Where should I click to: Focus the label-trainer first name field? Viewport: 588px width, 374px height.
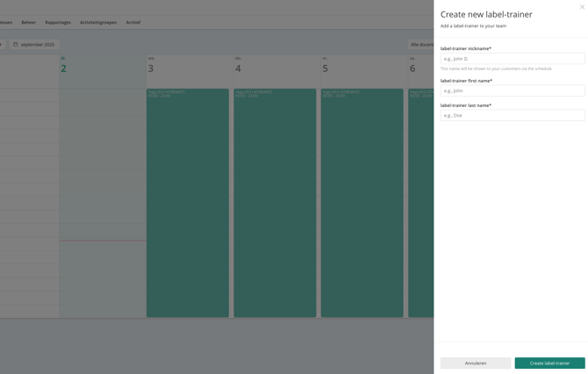point(513,90)
